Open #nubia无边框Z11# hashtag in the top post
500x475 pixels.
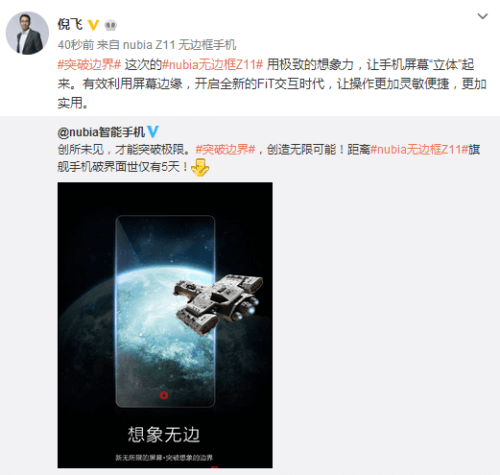[212, 64]
